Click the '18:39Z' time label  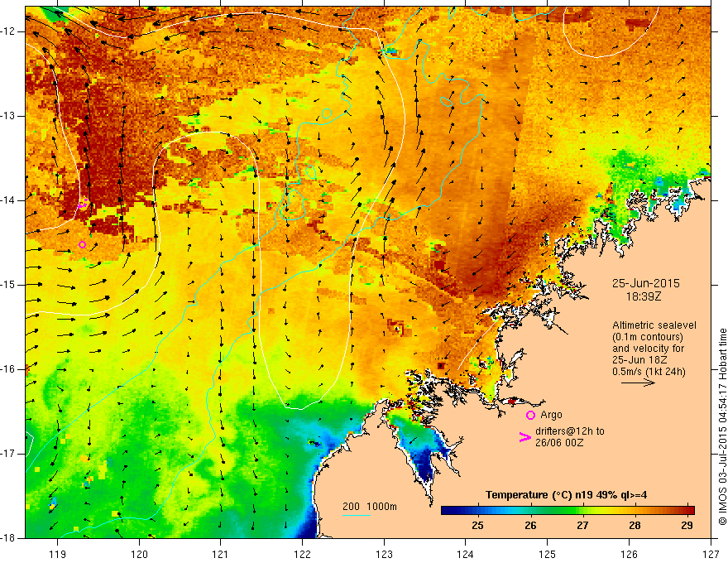pyautogui.click(x=644, y=296)
